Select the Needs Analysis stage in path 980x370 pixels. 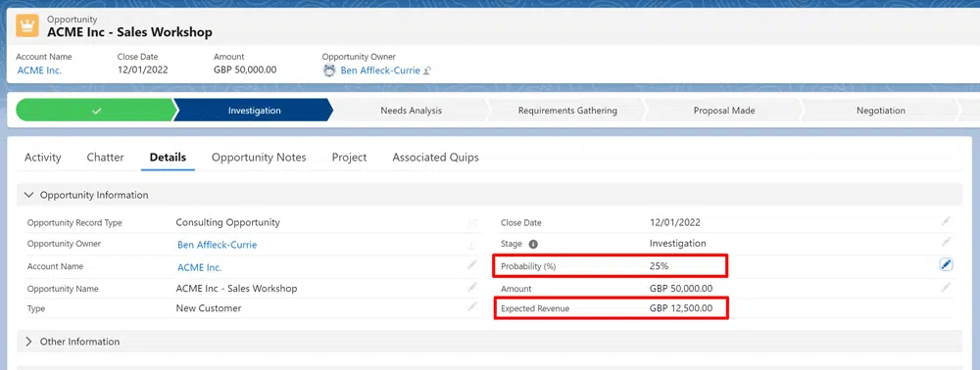tap(411, 111)
